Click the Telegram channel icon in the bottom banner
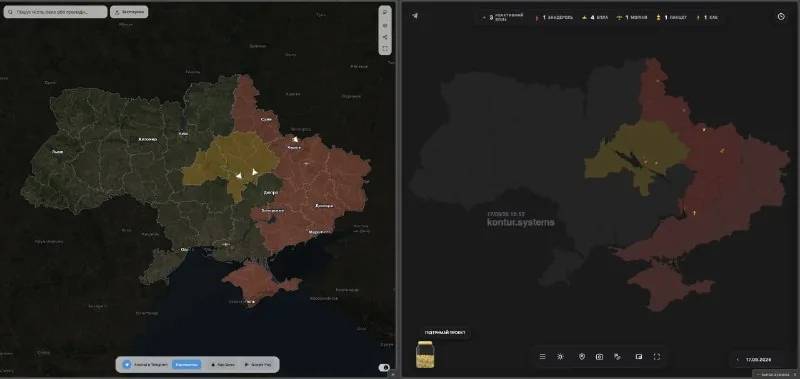800x379 pixels. click(128, 365)
